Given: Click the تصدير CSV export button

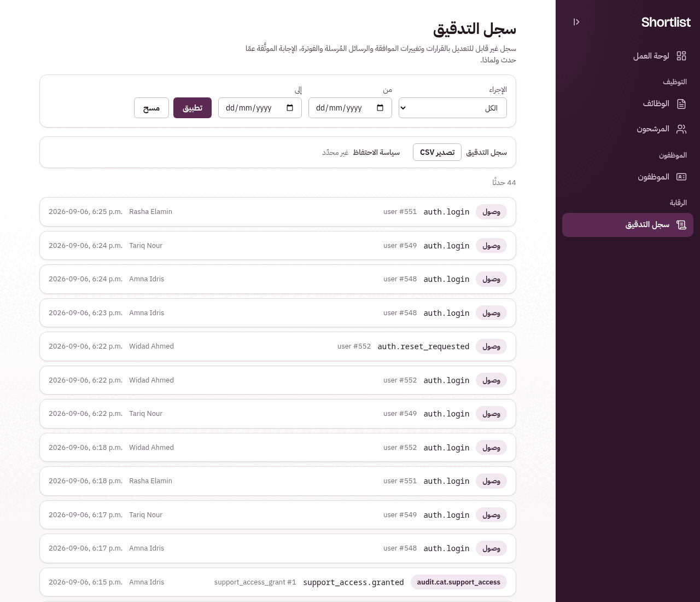Looking at the screenshot, I should pyautogui.click(x=437, y=152).
